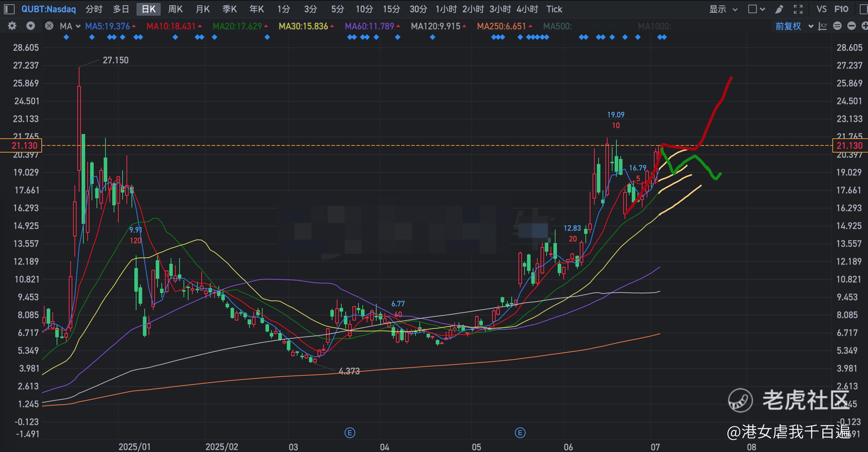Image resolution: width=868 pixels, height=452 pixels.
Task: Select the 日K daily candlestick tab
Action: (149, 9)
